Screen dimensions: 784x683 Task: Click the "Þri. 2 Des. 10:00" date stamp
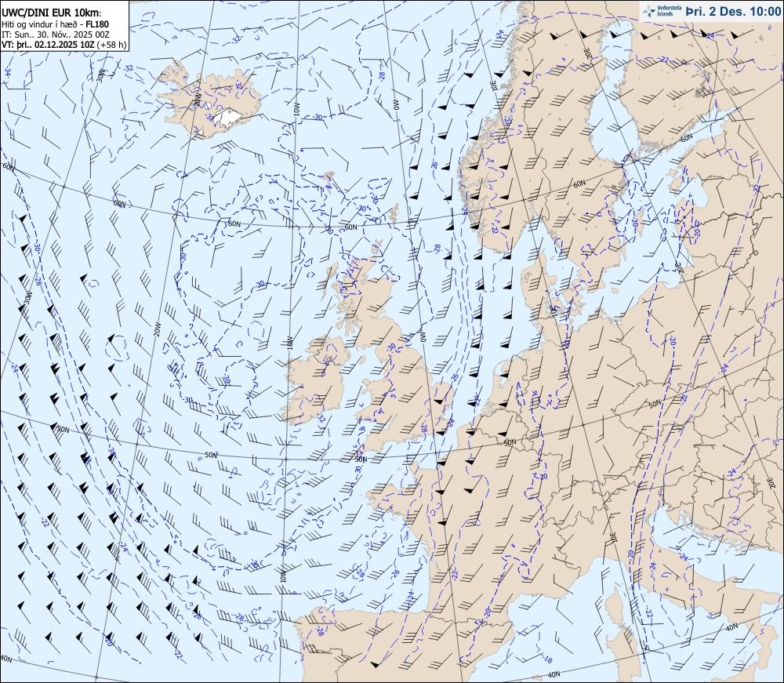pos(732,11)
